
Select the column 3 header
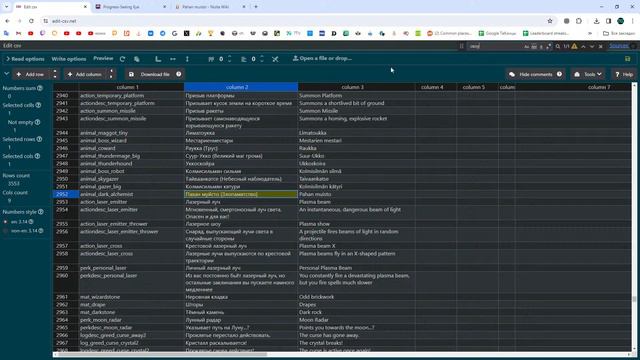(x=356, y=87)
